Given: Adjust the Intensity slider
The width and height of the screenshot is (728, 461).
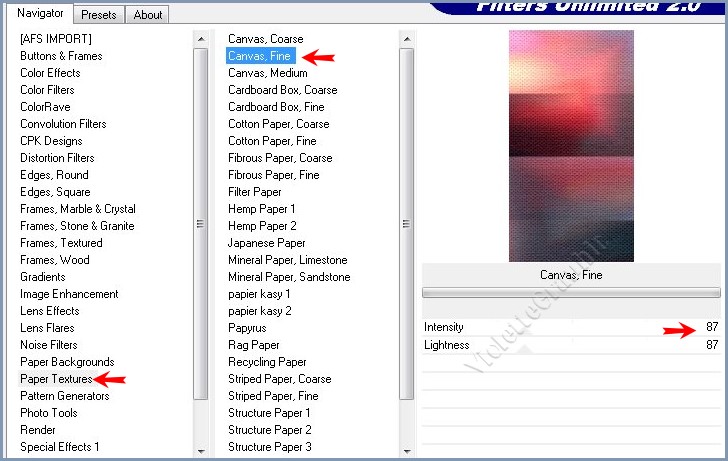Looking at the screenshot, I should point(570,327).
